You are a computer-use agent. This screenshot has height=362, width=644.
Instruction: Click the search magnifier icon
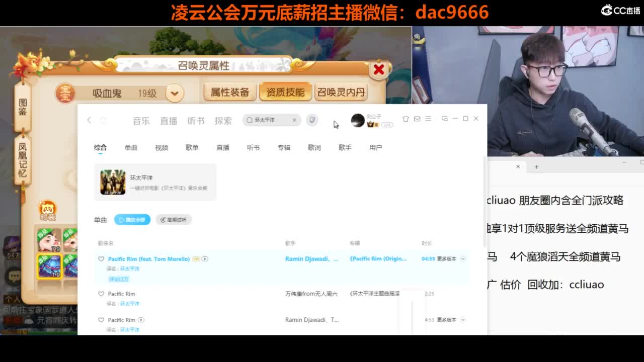tap(249, 120)
